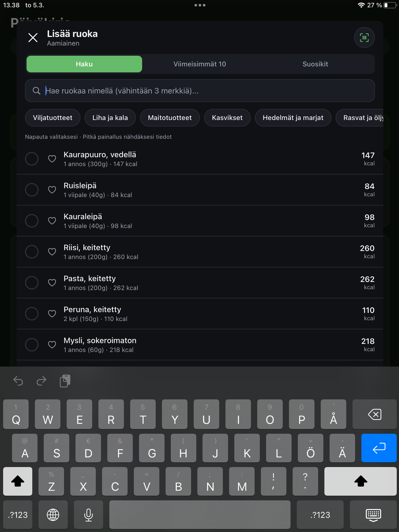Close the Lisää ruoka dialog

coord(33,38)
